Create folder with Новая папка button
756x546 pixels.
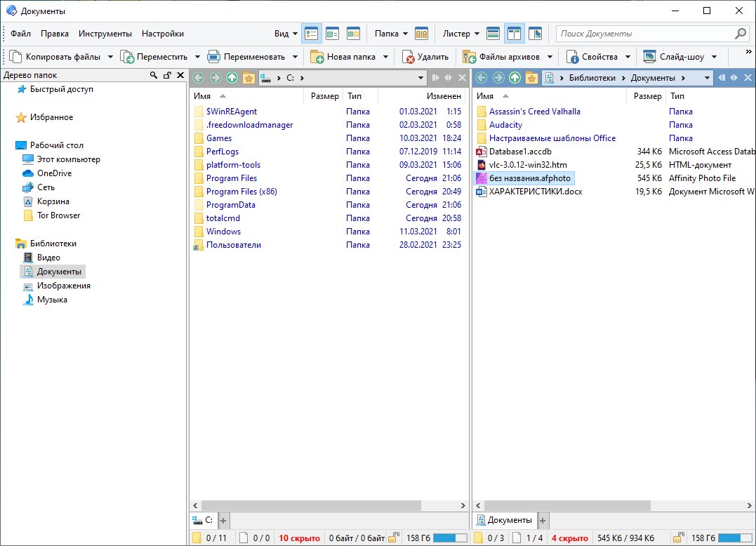343,57
